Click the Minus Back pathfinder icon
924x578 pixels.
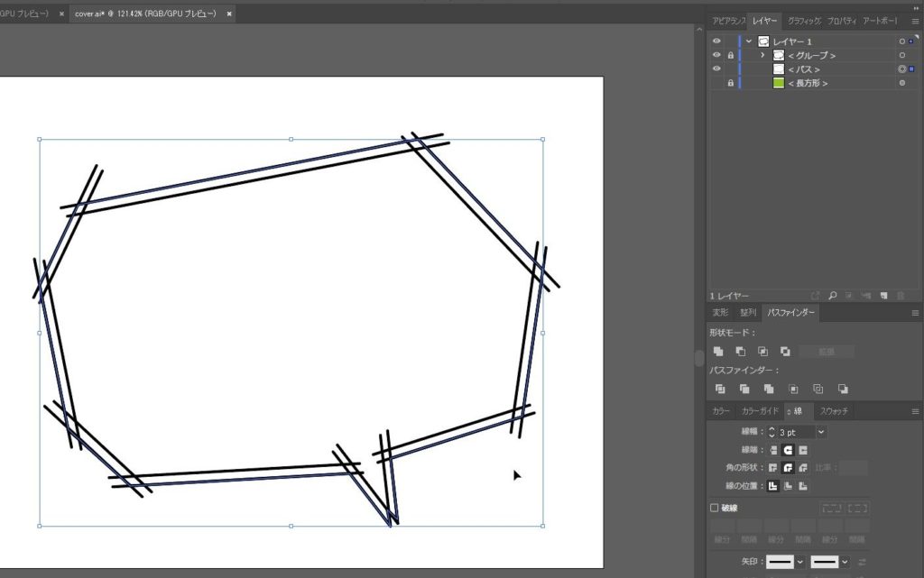[x=843, y=389]
